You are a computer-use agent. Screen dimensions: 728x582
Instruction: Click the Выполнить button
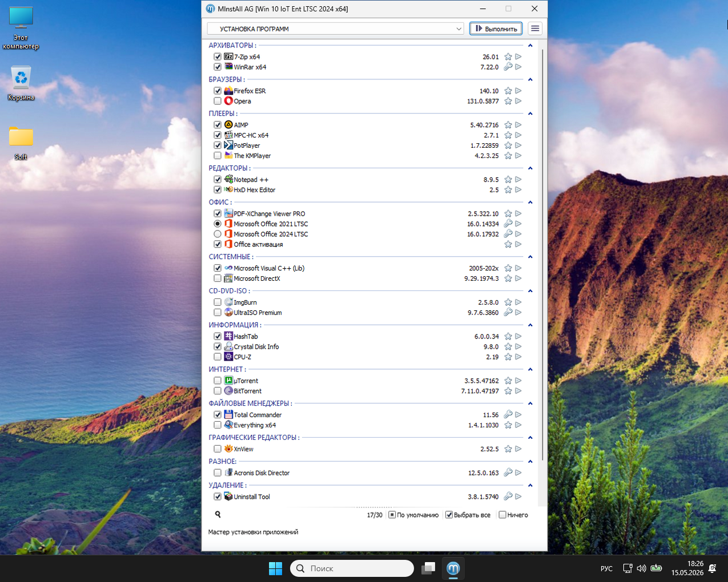click(x=496, y=29)
